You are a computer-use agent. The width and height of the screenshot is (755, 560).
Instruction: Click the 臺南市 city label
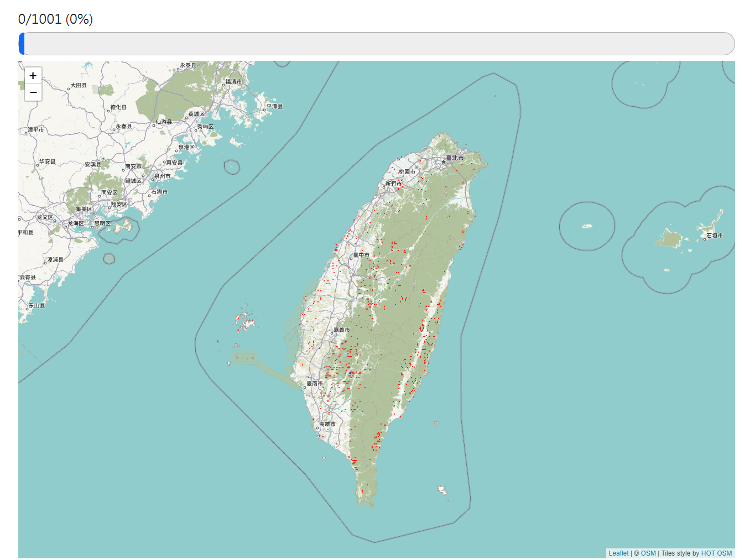315,383
